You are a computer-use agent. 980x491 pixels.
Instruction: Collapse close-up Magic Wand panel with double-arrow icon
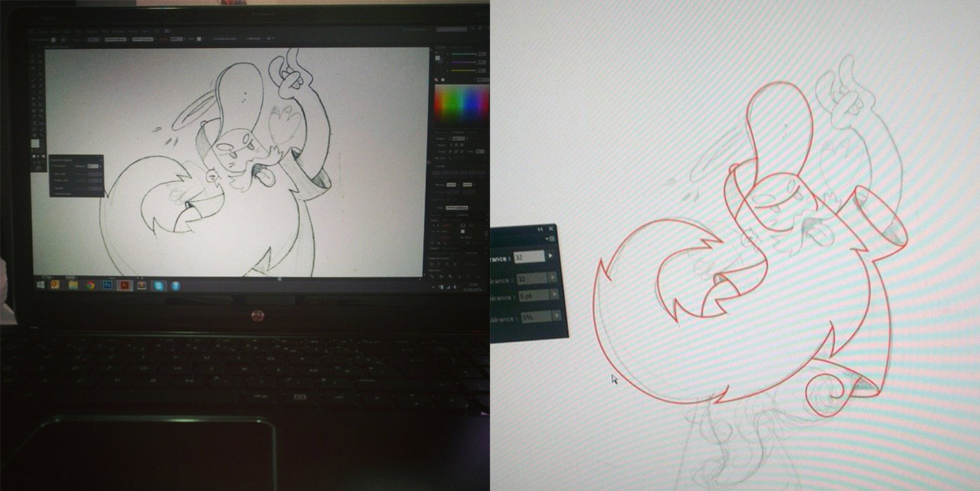540,230
